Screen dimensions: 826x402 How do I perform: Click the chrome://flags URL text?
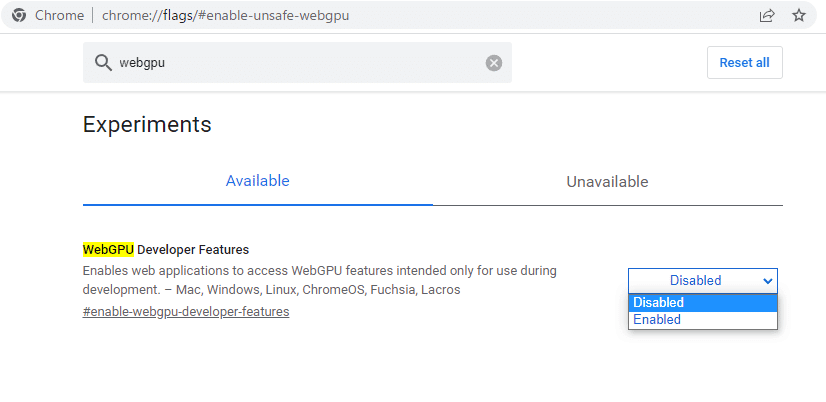(225, 16)
